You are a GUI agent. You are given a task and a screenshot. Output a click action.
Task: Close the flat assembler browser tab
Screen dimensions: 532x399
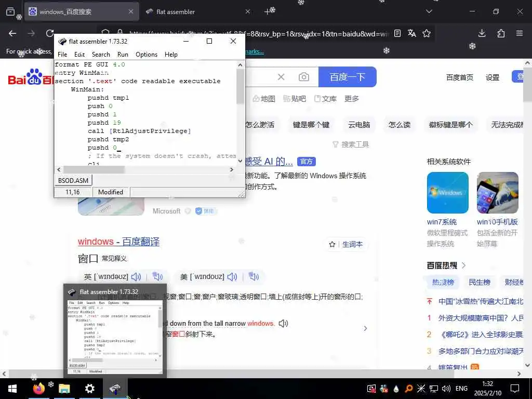(x=248, y=11)
